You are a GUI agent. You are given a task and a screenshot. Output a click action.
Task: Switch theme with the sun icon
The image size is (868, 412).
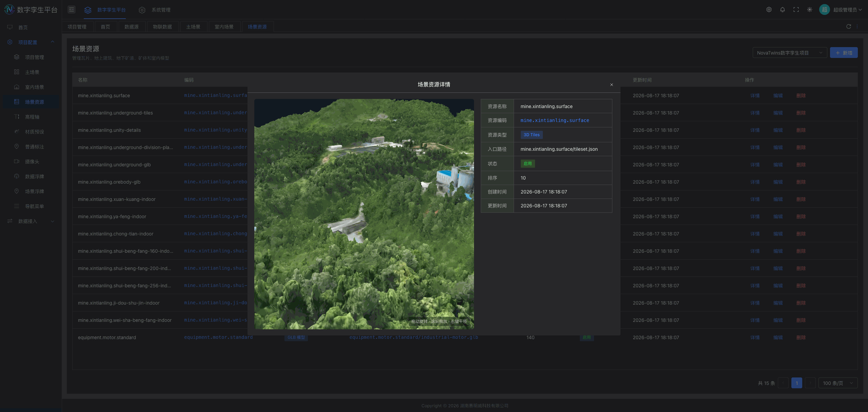pos(810,9)
